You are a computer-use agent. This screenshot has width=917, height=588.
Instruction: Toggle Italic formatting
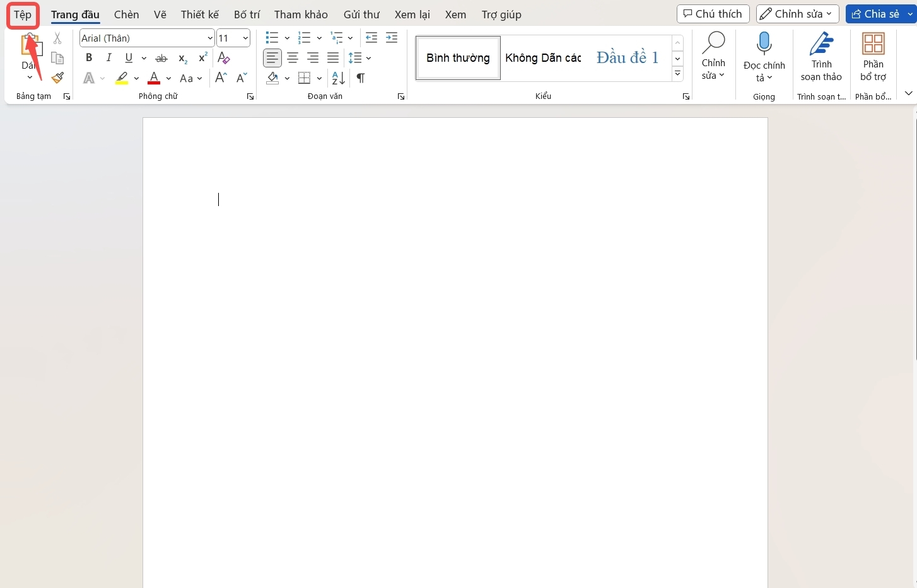click(109, 58)
